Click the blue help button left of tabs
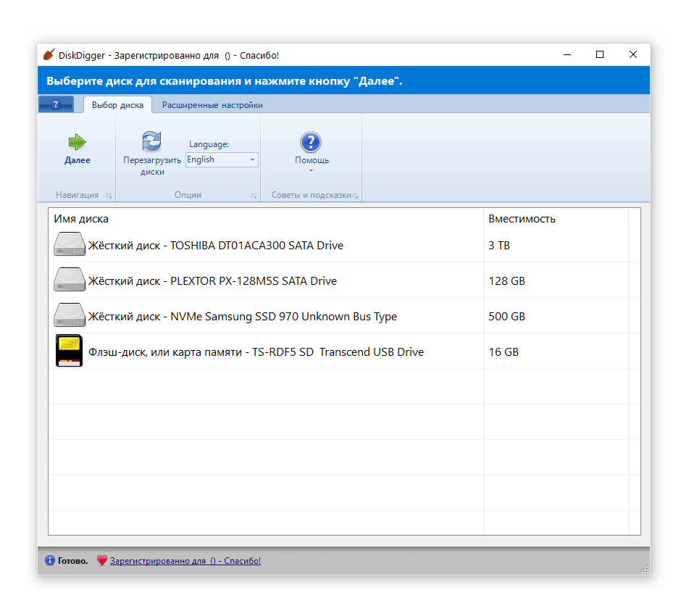Viewport: 689px width, 616px height. (56, 105)
